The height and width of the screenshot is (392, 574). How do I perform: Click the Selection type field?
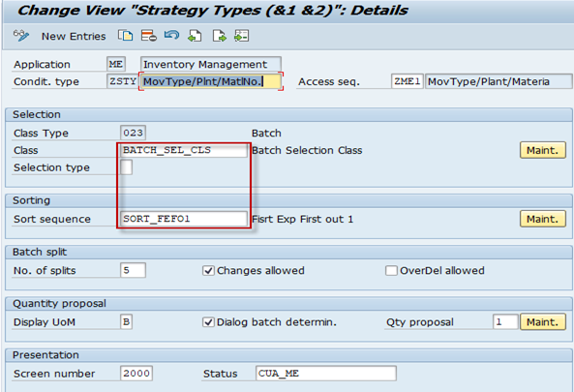click(x=126, y=167)
